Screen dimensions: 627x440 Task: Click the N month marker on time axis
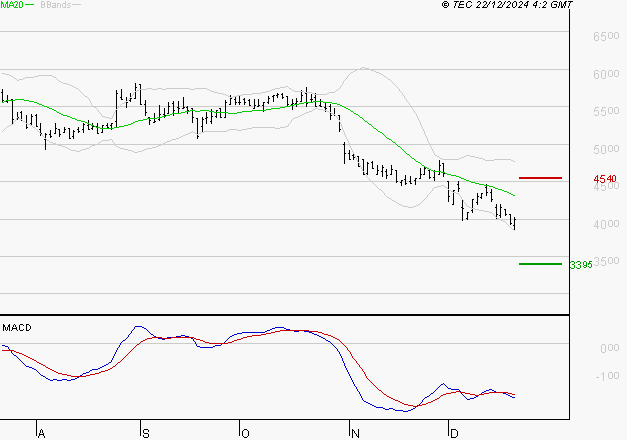point(355,434)
